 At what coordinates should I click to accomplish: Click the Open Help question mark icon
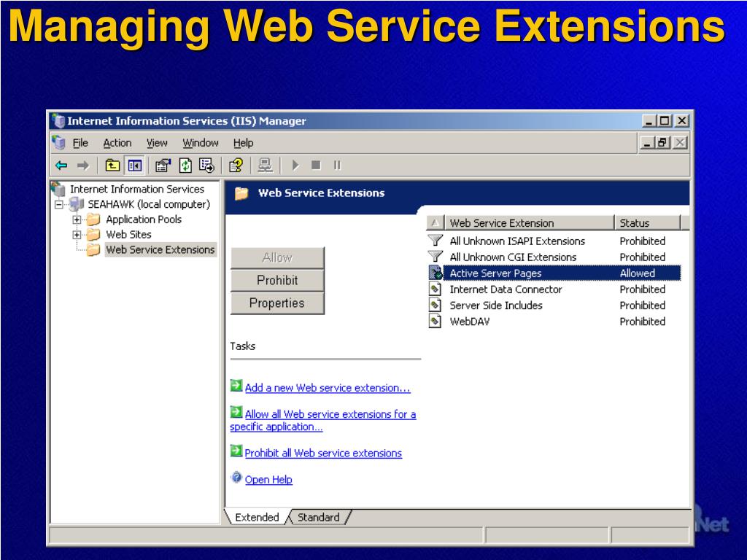[236, 477]
